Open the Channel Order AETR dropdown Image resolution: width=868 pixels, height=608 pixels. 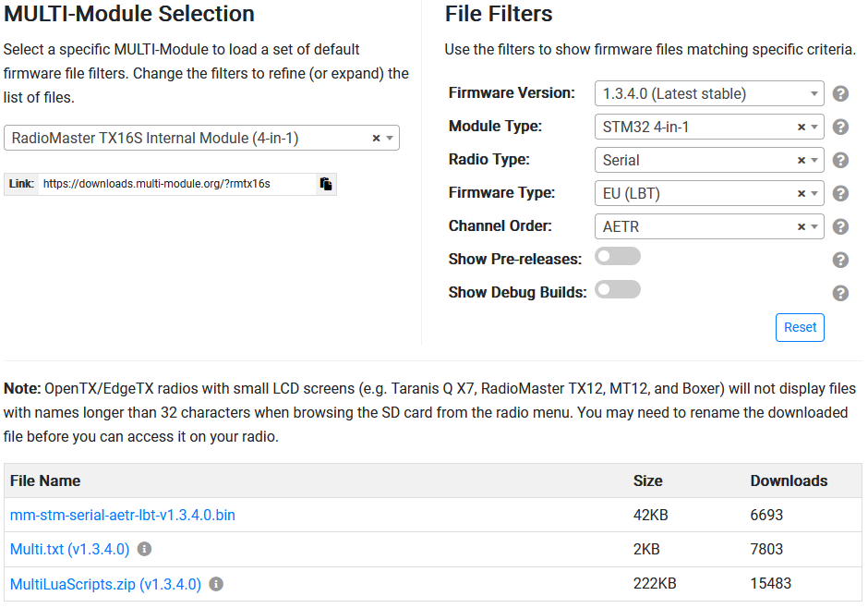point(815,226)
